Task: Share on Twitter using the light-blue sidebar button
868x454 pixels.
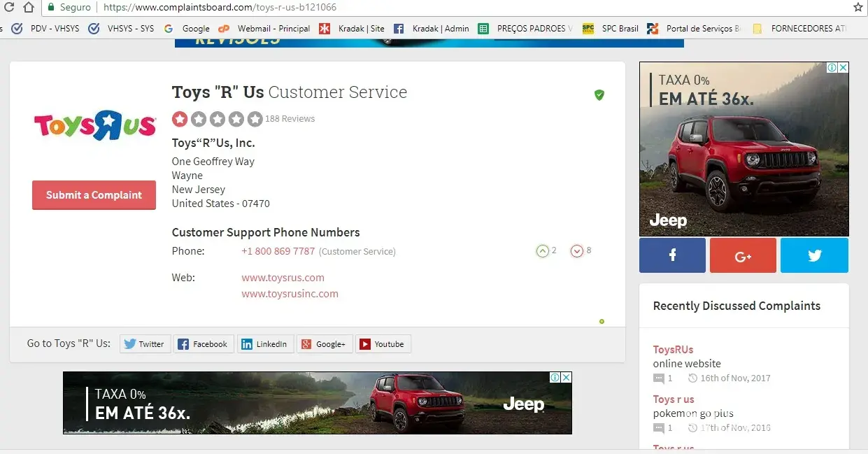Action: [x=814, y=255]
